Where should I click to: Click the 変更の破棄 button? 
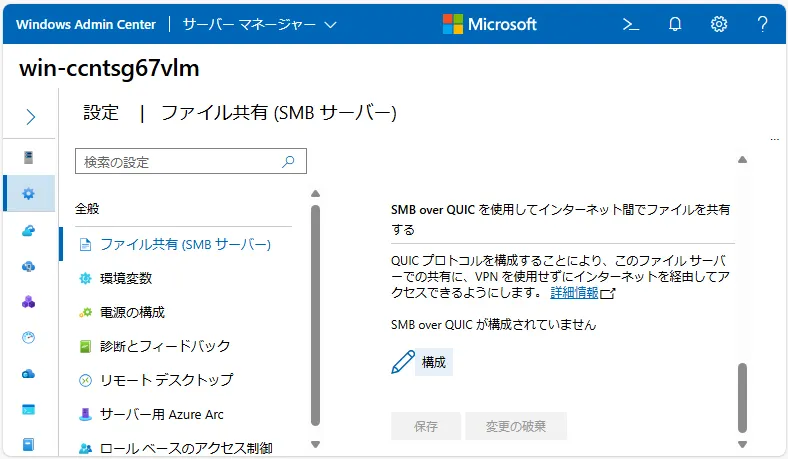click(x=516, y=426)
